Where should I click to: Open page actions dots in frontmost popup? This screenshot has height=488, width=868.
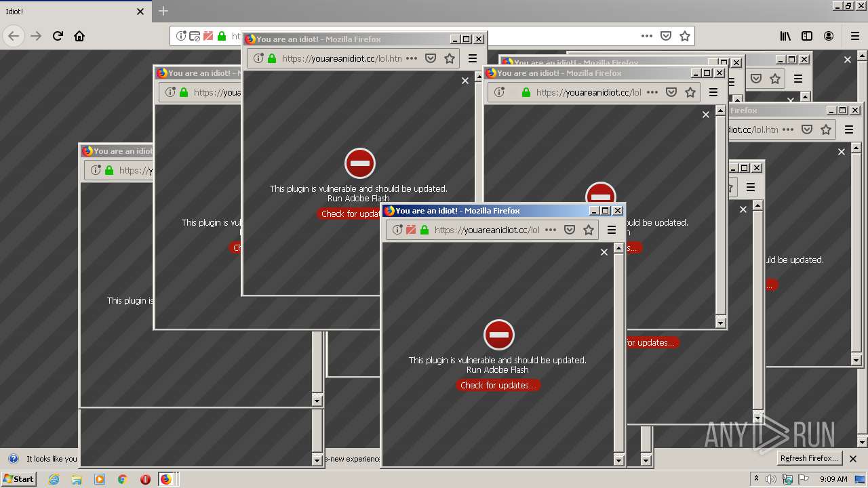click(551, 230)
